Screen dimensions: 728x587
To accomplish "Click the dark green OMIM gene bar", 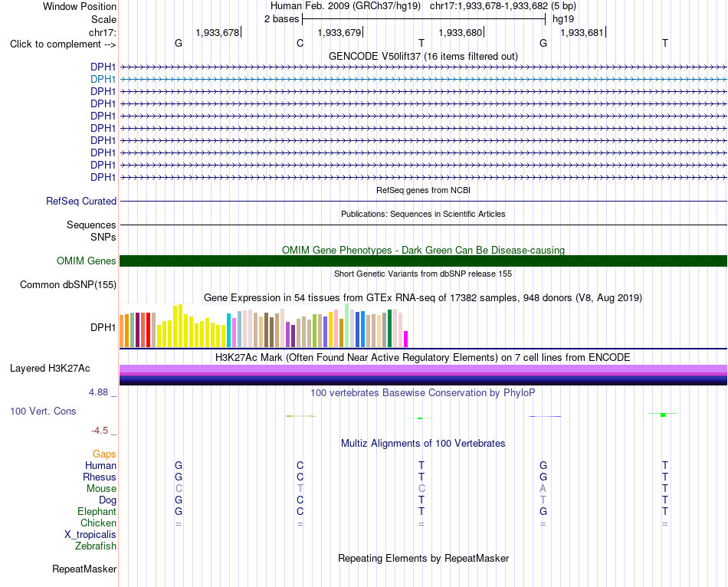I will [423, 261].
